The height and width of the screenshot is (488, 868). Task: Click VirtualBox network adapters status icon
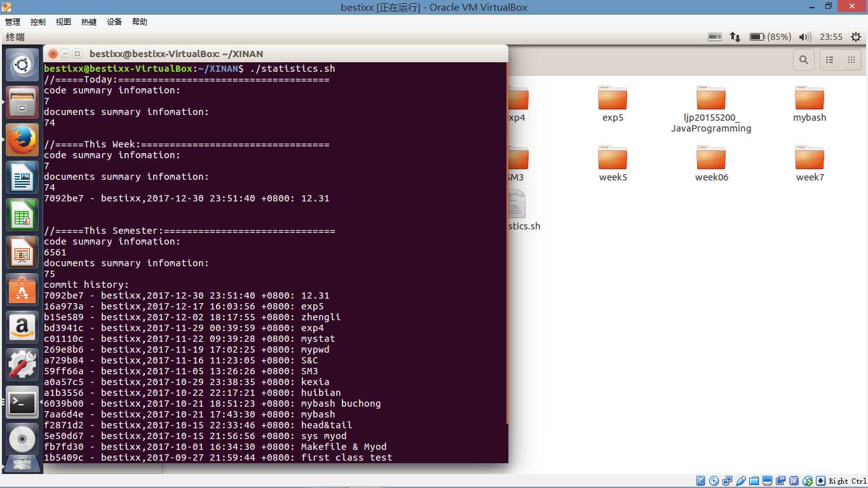pos(728,481)
